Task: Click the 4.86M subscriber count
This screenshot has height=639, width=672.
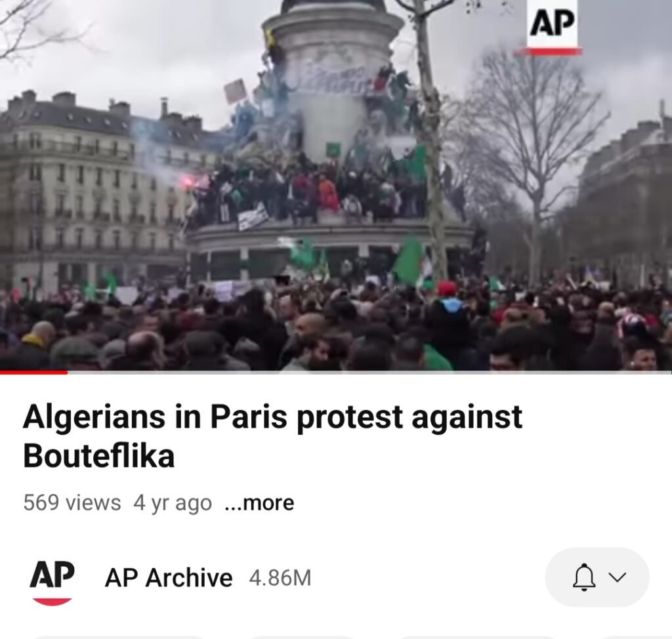Action: 280,578
